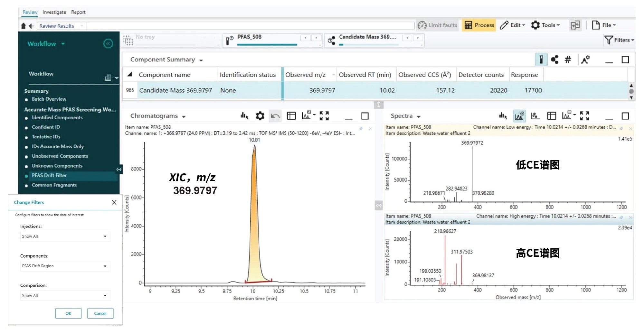Click the chromatogram peak selection tool icon

(x=244, y=116)
